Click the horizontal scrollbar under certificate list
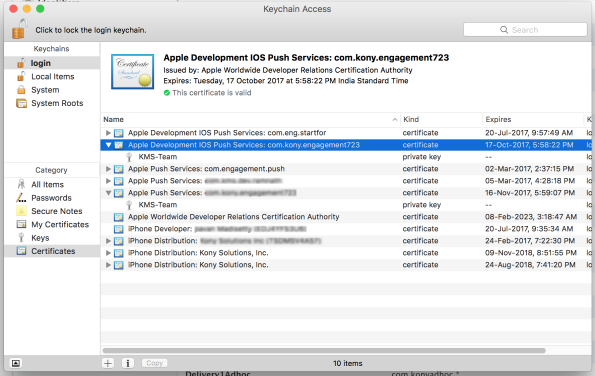 pyautogui.click(x=324, y=351)
